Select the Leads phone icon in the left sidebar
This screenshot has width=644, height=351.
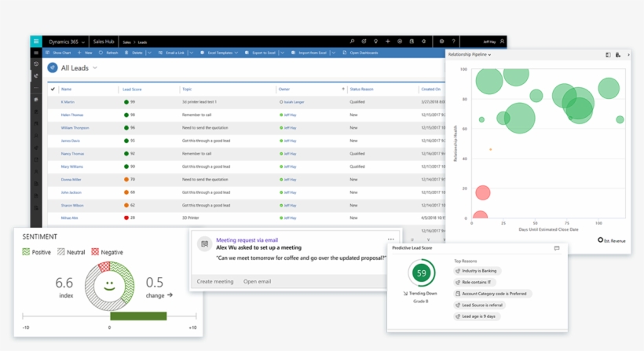point(36,76)
